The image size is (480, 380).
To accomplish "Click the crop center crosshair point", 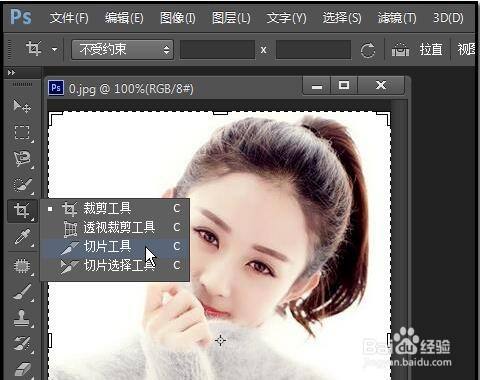I will pos(220,340).
